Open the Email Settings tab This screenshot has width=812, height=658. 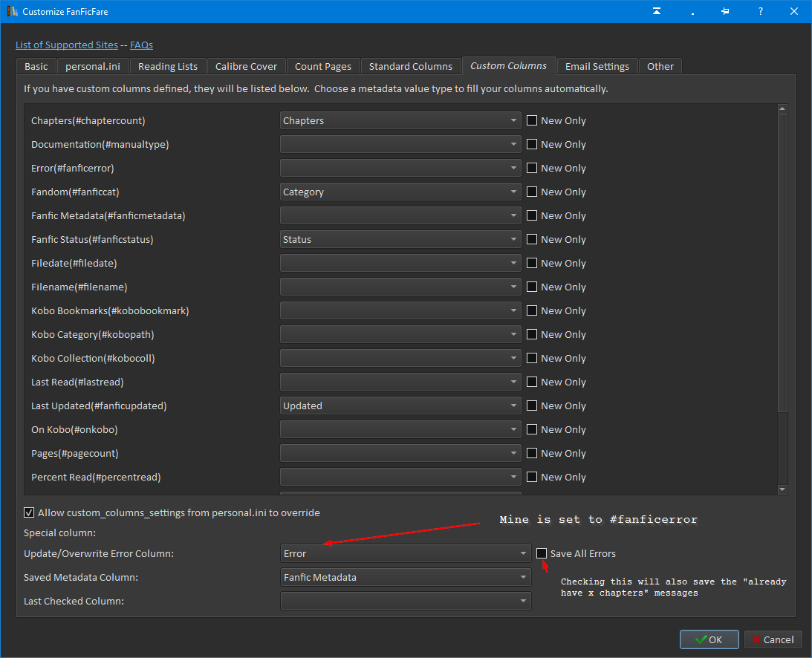(597, 66)
